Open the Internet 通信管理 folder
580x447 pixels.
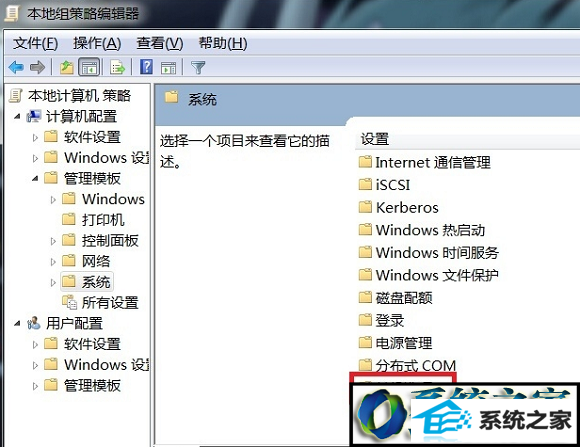425,162
